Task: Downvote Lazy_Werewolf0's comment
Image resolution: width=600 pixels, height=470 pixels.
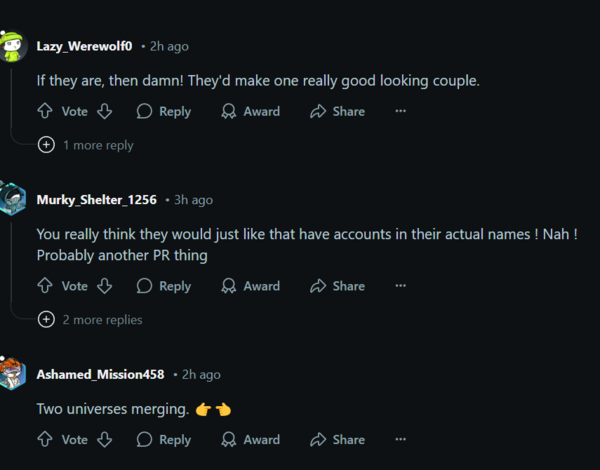Action: (x=104, y=112)
